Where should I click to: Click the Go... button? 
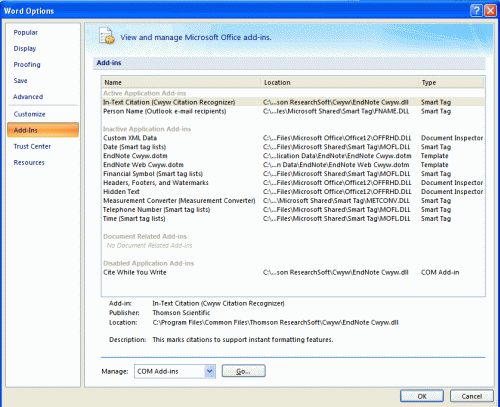[244, 371]
